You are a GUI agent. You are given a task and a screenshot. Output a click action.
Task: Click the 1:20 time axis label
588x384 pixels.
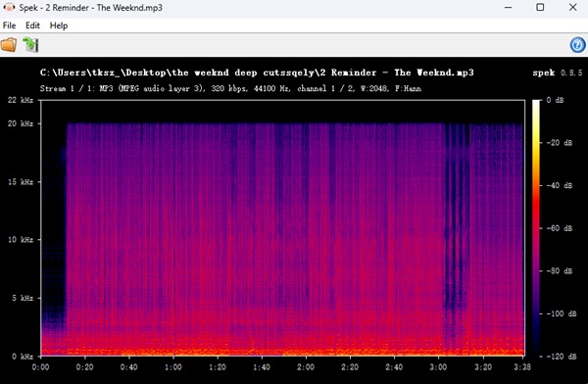click(218, 367)
